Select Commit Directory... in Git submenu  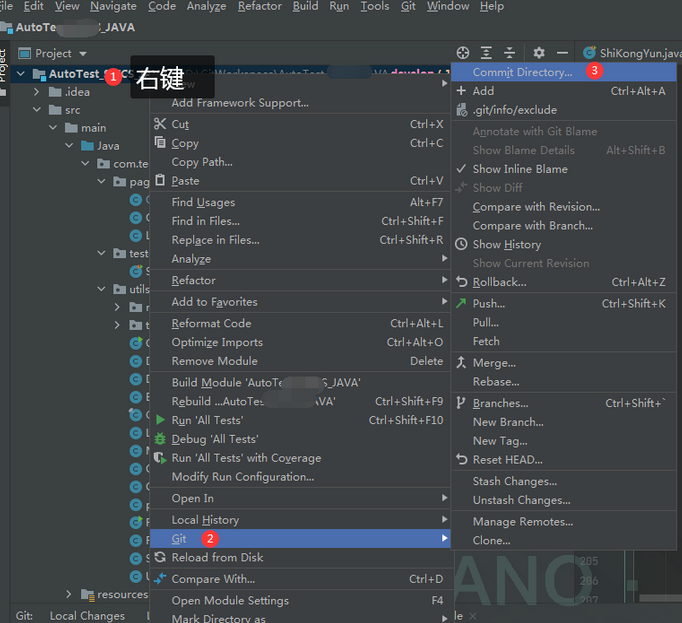click(564, 72)
